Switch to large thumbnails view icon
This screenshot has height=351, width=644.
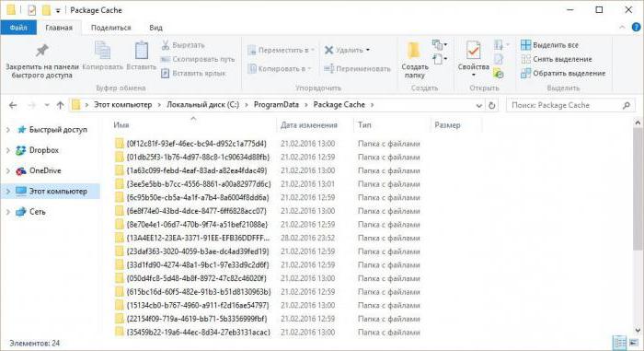pyautogui.click(x=634, y=343)
